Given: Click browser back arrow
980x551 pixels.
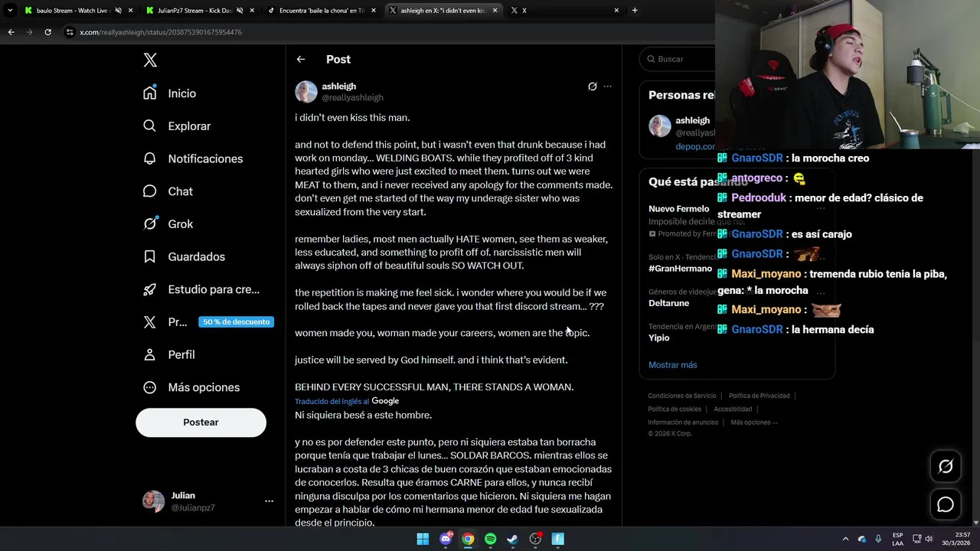Looking at the screenshot, I should (x=11, y=32).
